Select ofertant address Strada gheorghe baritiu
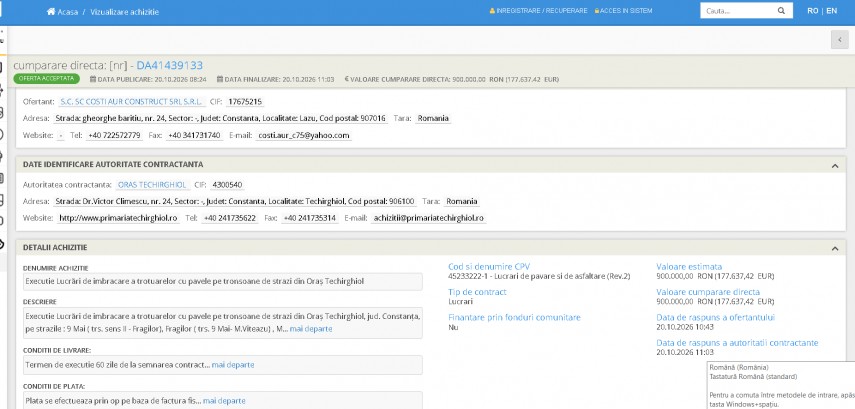 [221, 118]
